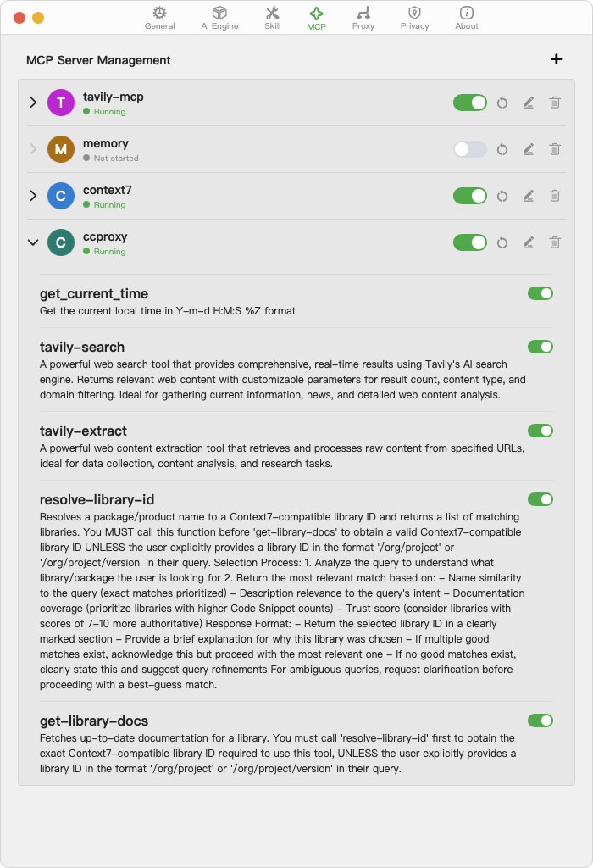This screenshot has height=868, width=593.
Task: Disable the tavily-search tool switch
Action: point(540,347)
